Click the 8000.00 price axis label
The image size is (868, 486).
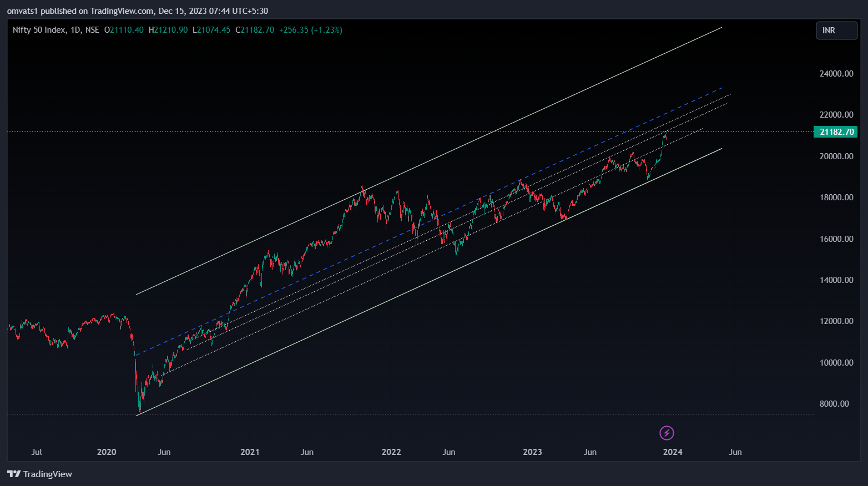tap(834, 404)
